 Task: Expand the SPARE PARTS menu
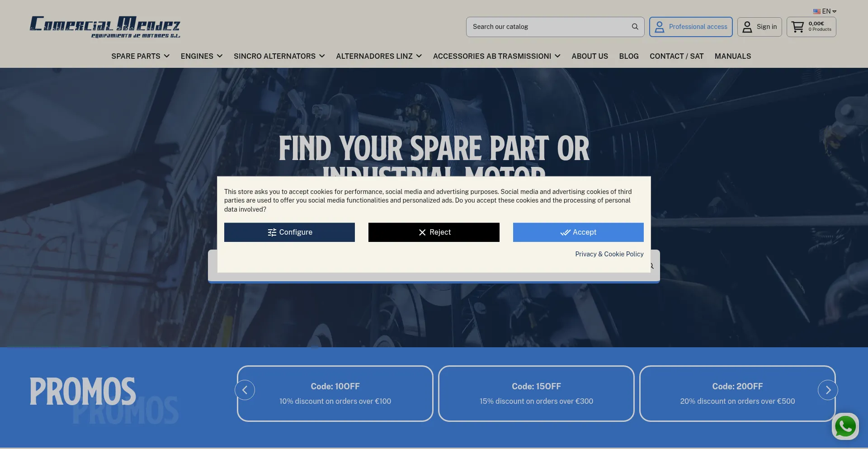pos(140,56)
